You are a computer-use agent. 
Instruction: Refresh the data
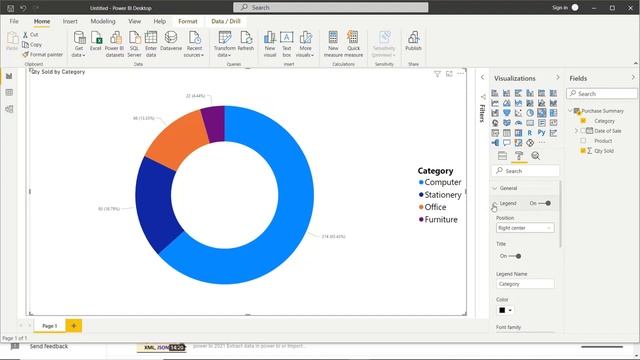[246, 41]
